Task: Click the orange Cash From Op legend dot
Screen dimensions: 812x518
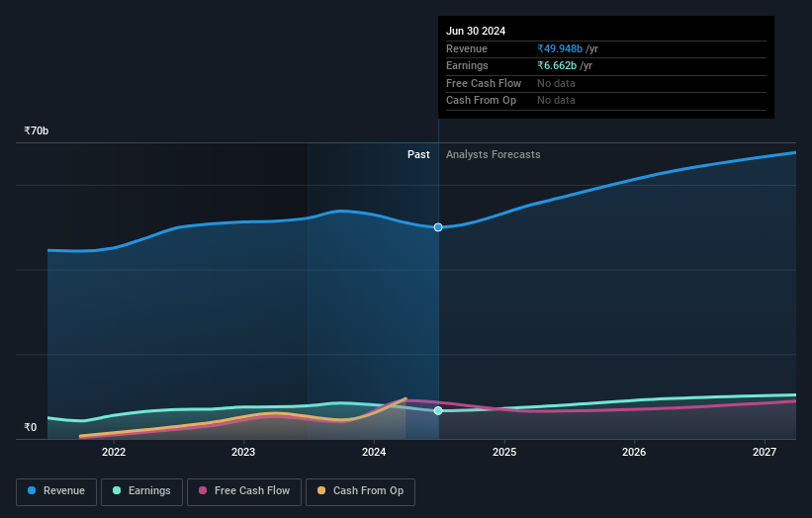Action: pos(321,490)
